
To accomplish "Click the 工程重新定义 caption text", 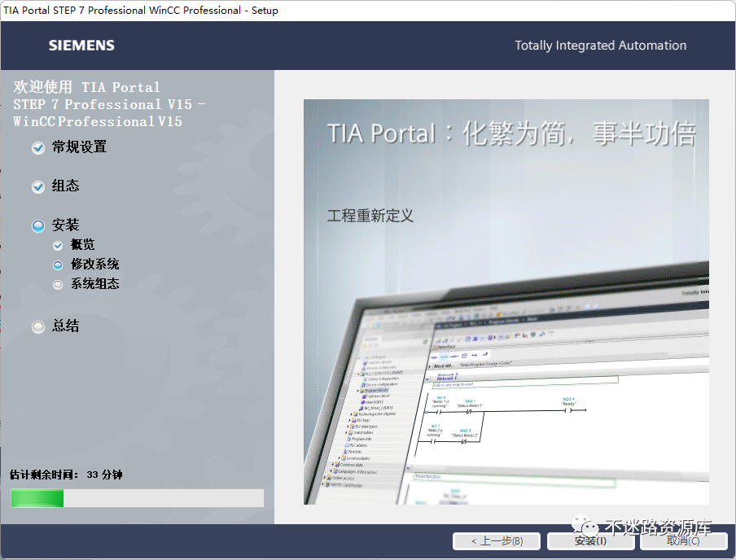I will pyautogui.click(x=370, y=216).
